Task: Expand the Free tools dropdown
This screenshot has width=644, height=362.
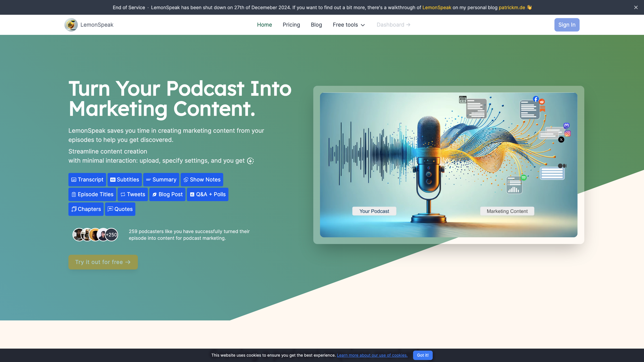Action: [x=349, y=25]
